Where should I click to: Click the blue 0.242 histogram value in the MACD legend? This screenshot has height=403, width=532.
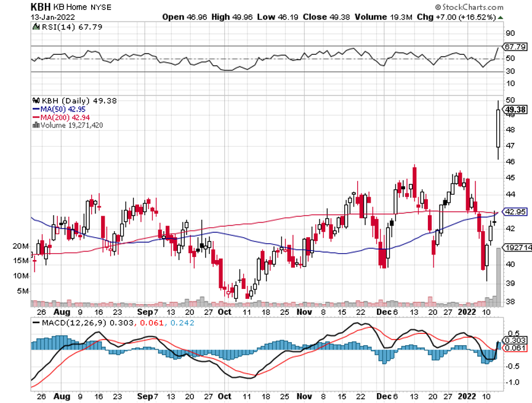pyautogui.click(x=182, y=323)
